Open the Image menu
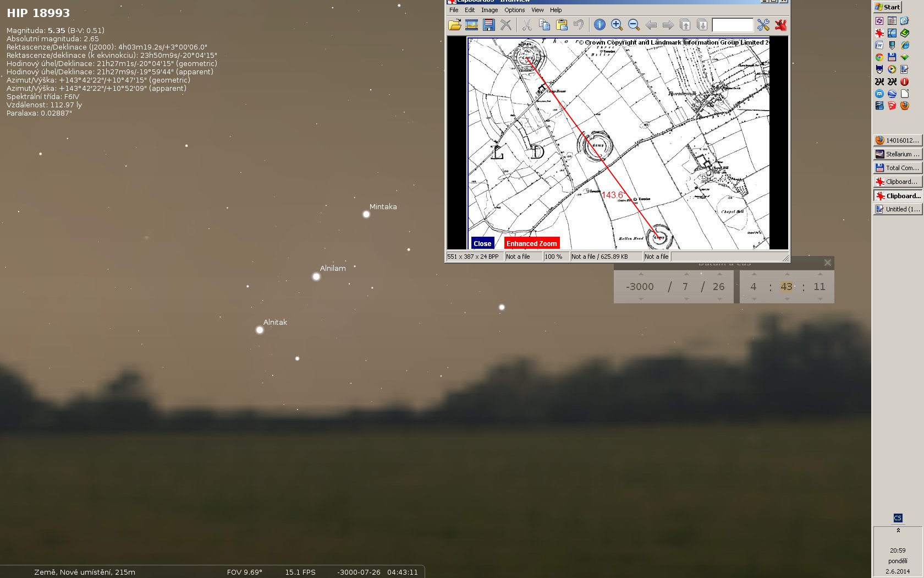The width and height of the screenshot is (924, 578). tap(489, 10)
